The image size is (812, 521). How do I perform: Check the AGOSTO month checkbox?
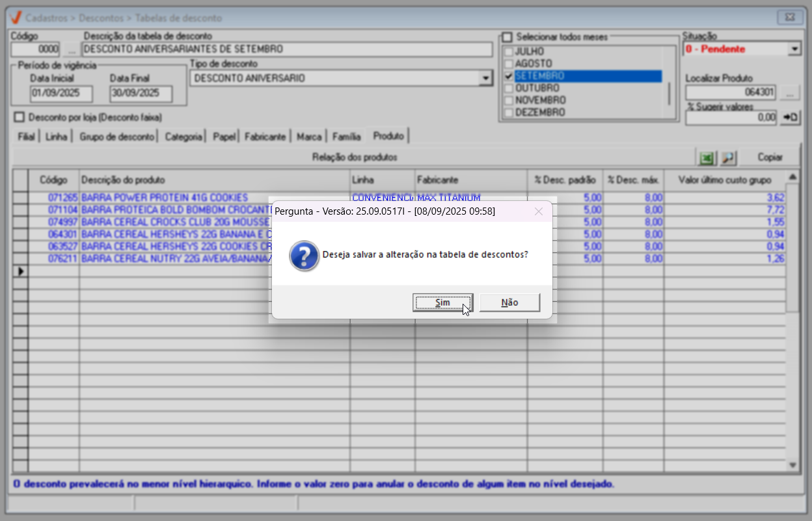click(x=509, y=64)
